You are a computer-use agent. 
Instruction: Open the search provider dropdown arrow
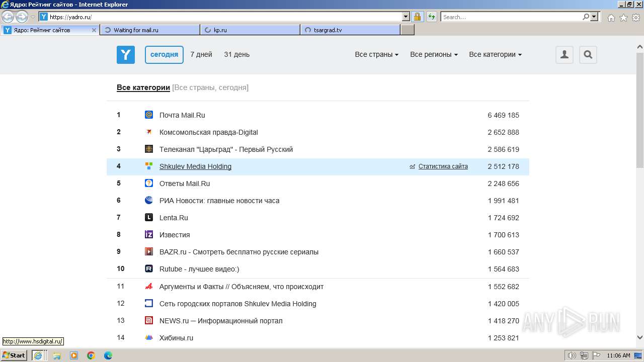[595, 17]
